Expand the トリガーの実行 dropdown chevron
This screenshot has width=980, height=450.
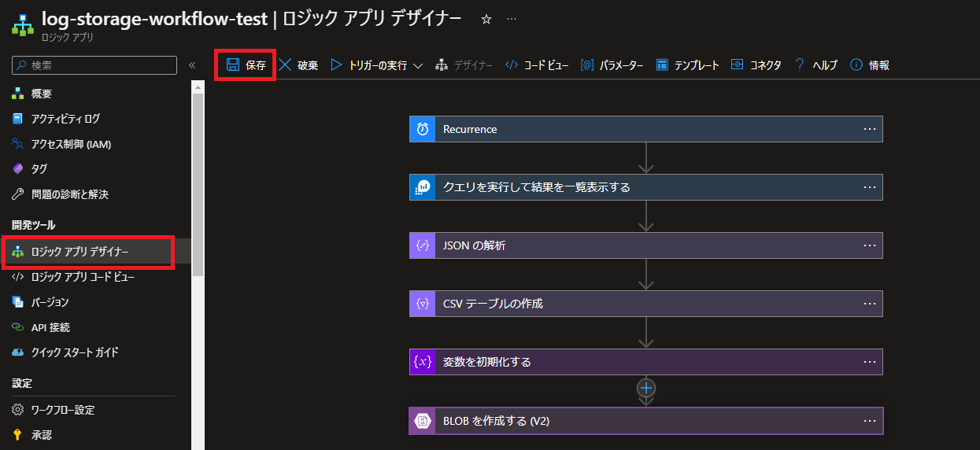(x=418, y=66)
